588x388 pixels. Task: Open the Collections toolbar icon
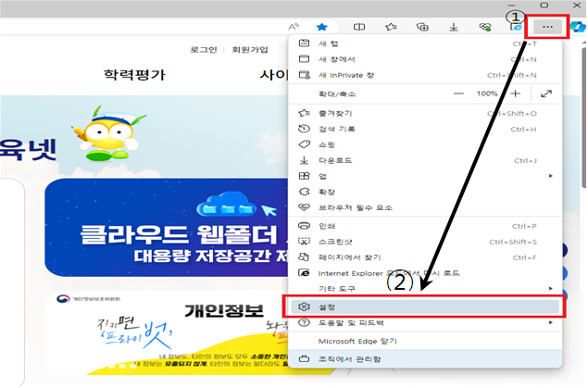[x=422, y=27]
